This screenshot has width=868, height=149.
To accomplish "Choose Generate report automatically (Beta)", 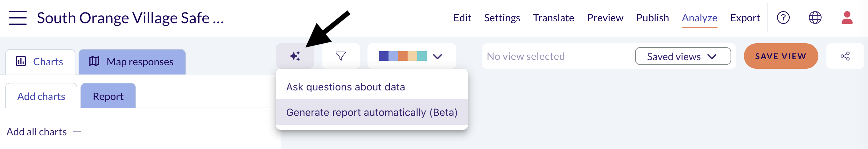I will (x=372, y=112).
